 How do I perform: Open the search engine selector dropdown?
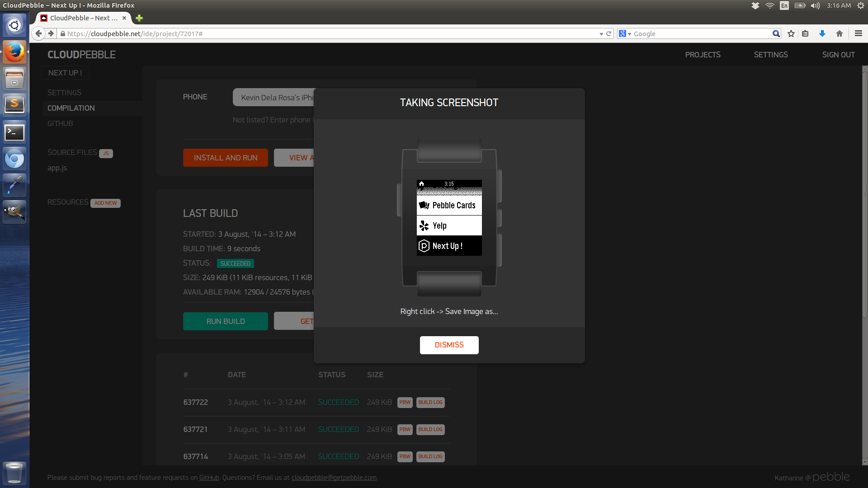(625, 33)
